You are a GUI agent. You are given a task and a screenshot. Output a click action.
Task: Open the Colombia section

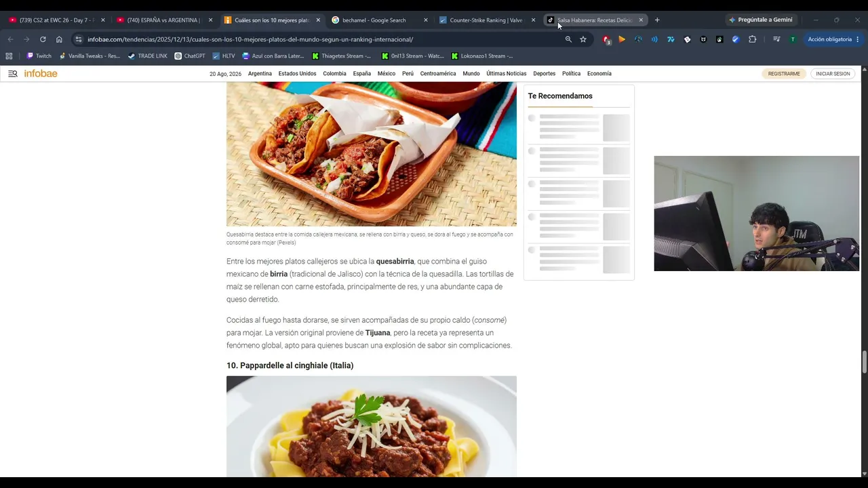pos(334,73)
